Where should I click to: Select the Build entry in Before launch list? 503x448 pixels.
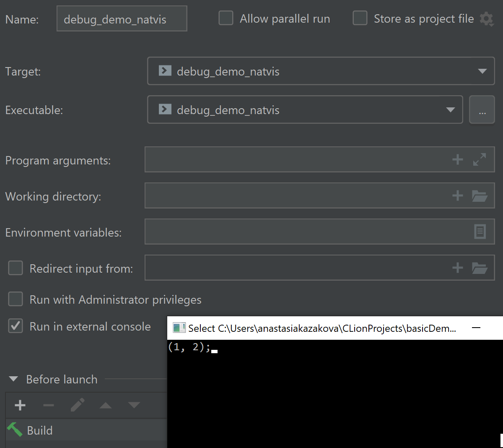(40, 430)
